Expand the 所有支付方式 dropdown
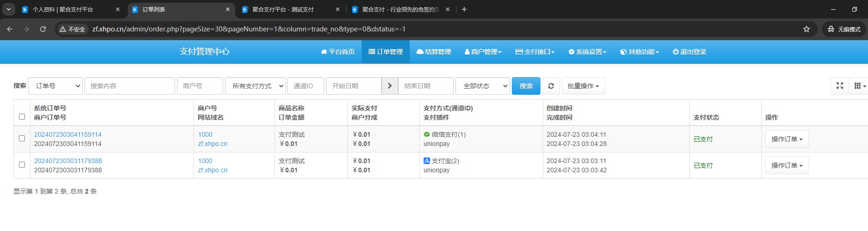 (255, 86)
